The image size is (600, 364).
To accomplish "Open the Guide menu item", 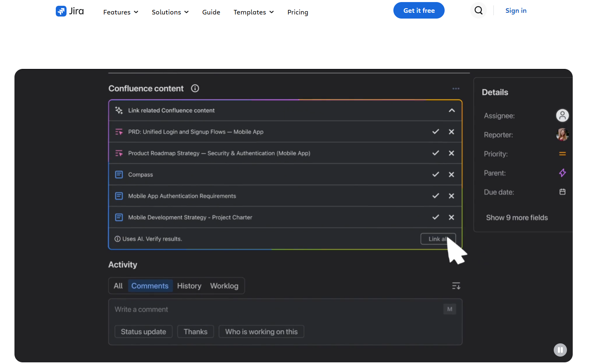I will coord(211,12).
